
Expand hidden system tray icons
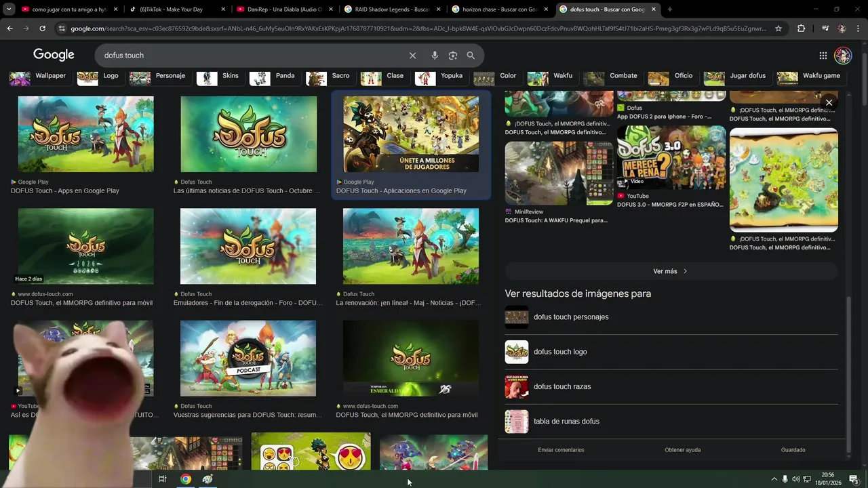pos(774,479)
